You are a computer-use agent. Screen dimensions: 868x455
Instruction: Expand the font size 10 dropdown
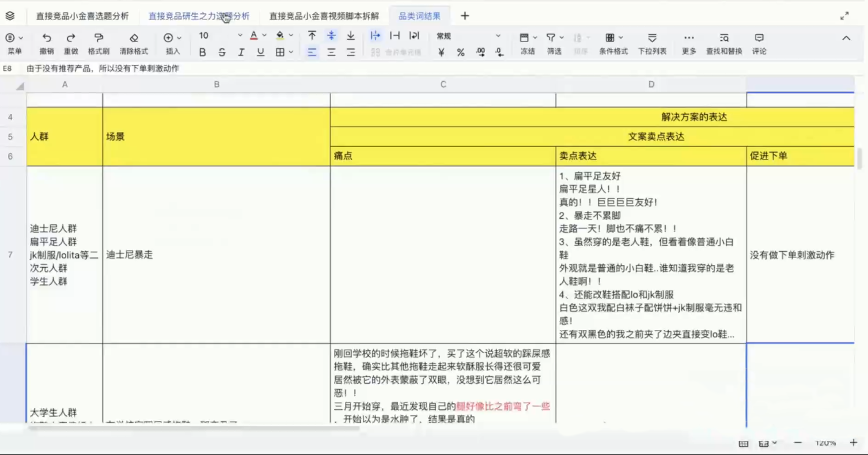click(x=240, y=36)
